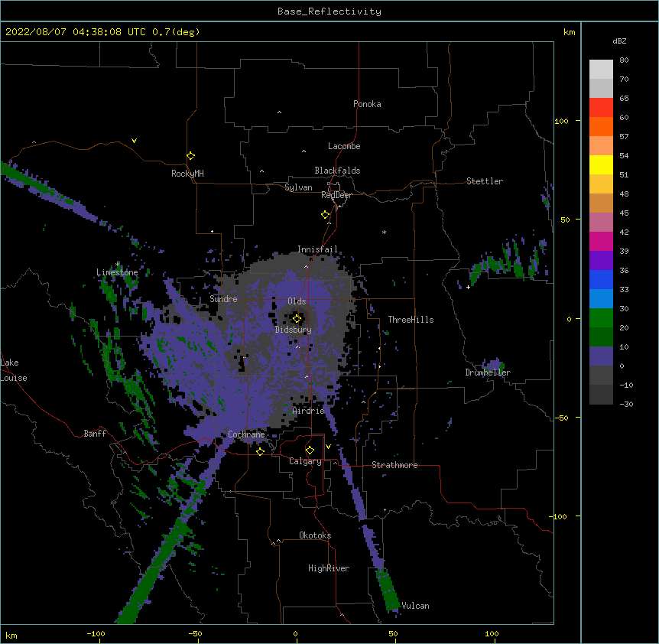Click the yellow radar site marker near Didsbury
The height and width of the screenshot is (644, 659).
click(x=297, y=319)
